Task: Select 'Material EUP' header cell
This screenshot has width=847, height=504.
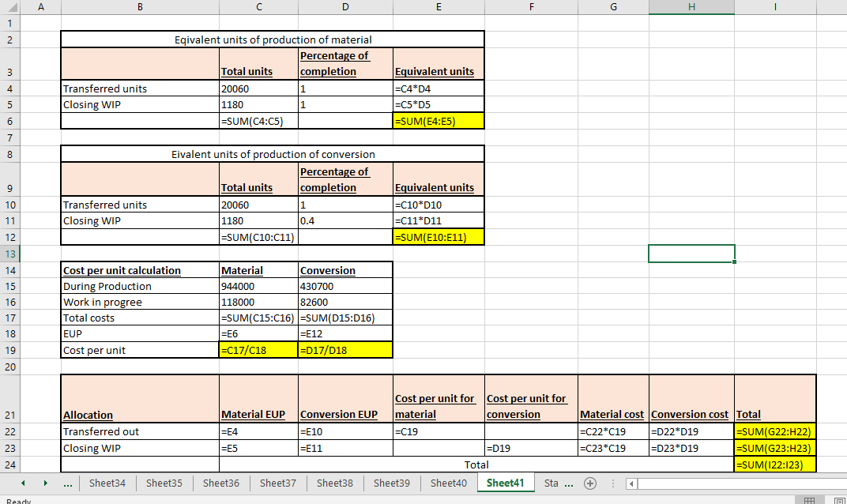Action: click(x=258, y=399)
